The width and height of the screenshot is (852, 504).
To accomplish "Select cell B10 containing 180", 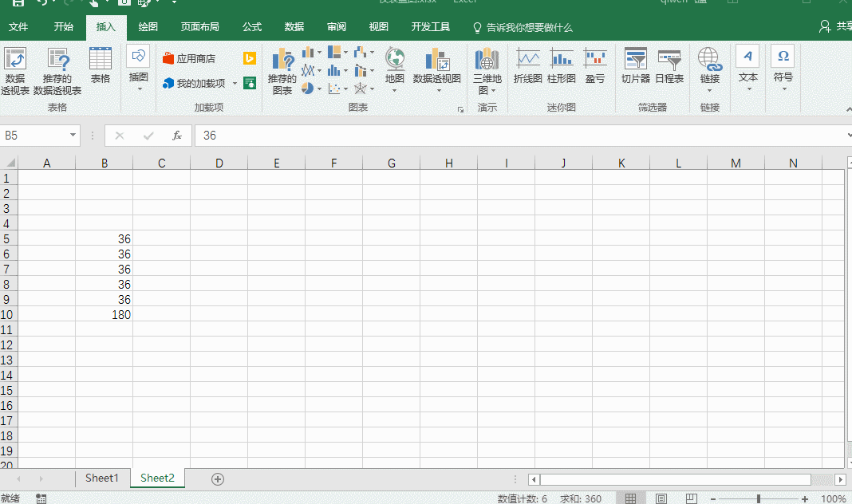I will click(105, 314).
